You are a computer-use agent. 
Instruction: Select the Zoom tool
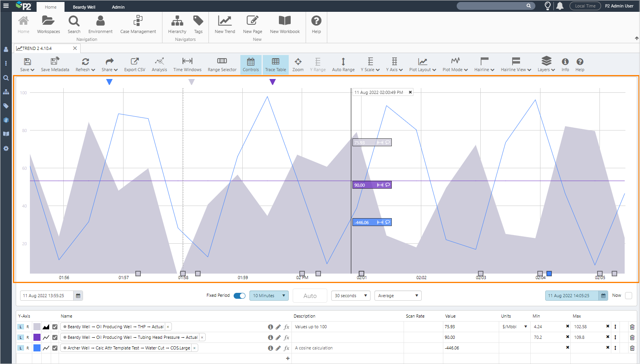coord(298,64)
